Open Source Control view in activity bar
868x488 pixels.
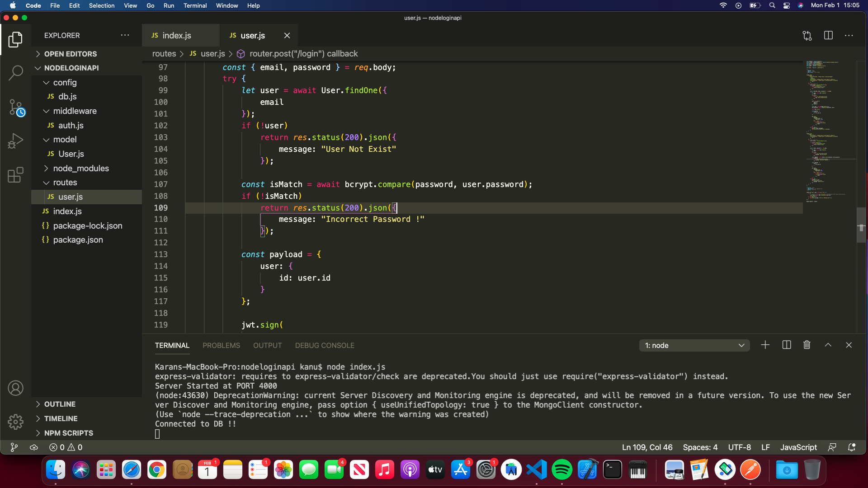click(16, 108)
